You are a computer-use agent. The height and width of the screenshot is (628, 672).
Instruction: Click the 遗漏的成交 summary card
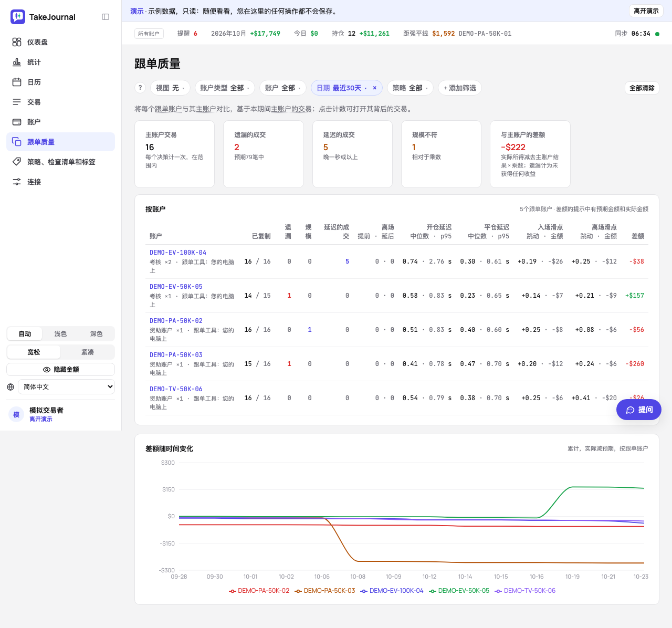pos(264,154)
